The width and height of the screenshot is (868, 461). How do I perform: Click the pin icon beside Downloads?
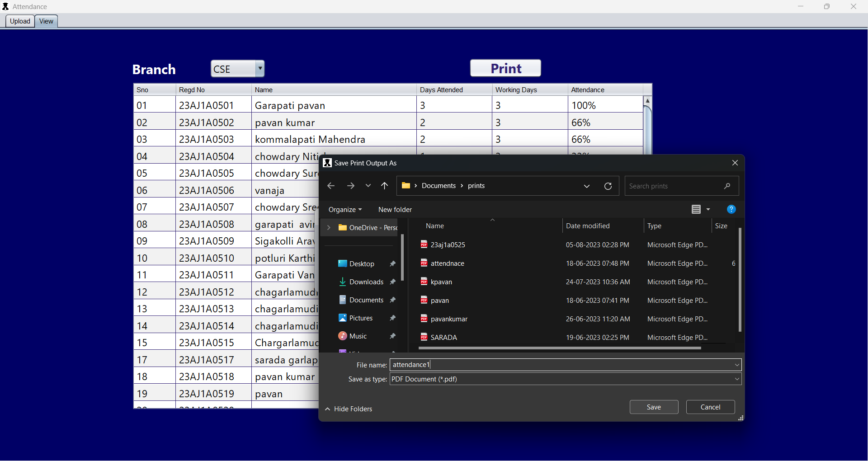click(392, 282)
